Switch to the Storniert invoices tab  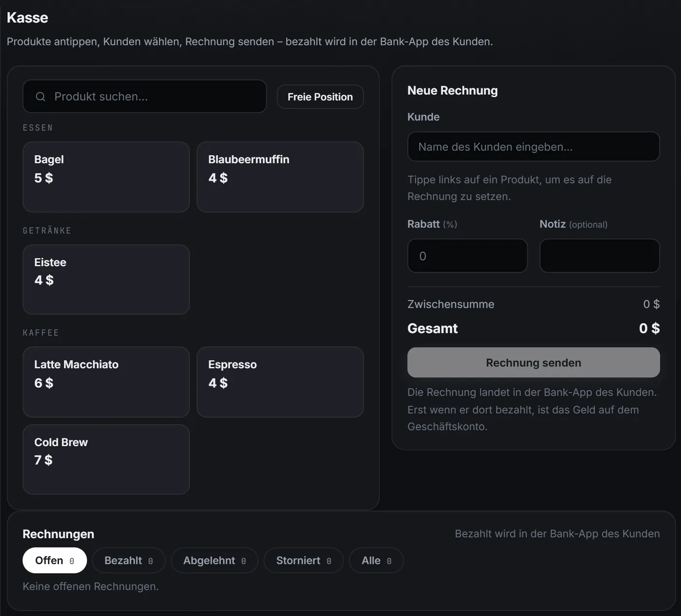pyautogui.click(x=304, y=561)
